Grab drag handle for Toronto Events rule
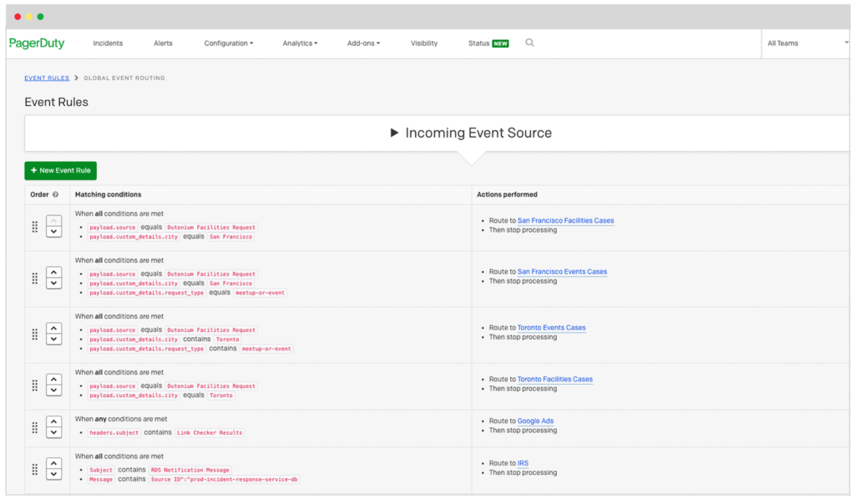Image resolution: width=855 pixels, height=504 pixels. (35, 334)
